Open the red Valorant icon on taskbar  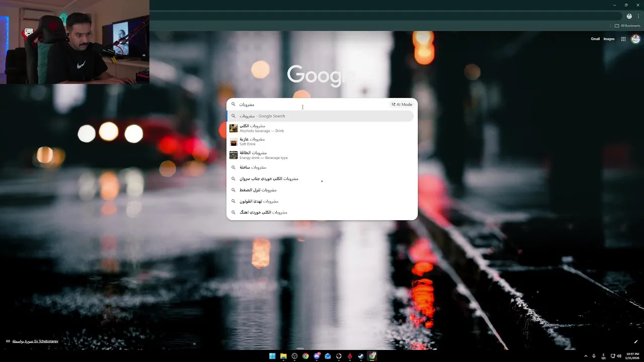click(350, 356)
